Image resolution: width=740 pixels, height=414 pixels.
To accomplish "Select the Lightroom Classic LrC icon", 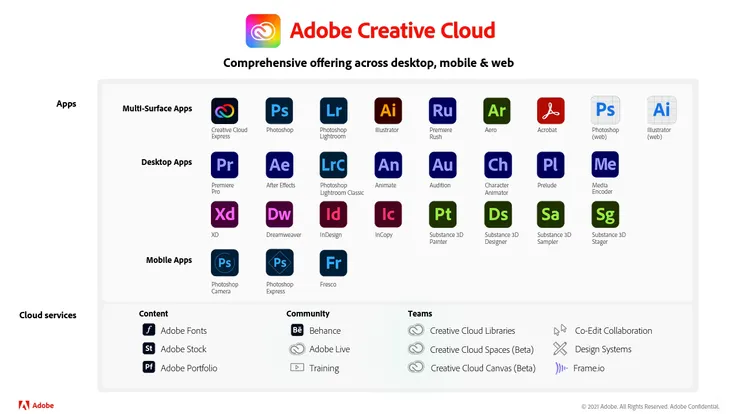I will 334,165.
